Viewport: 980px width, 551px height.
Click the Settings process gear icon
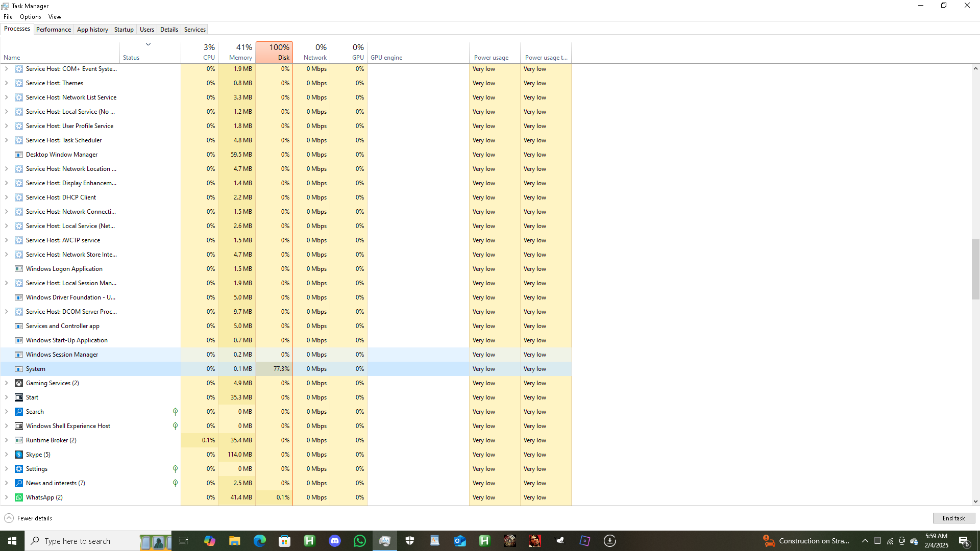(19, 469)
